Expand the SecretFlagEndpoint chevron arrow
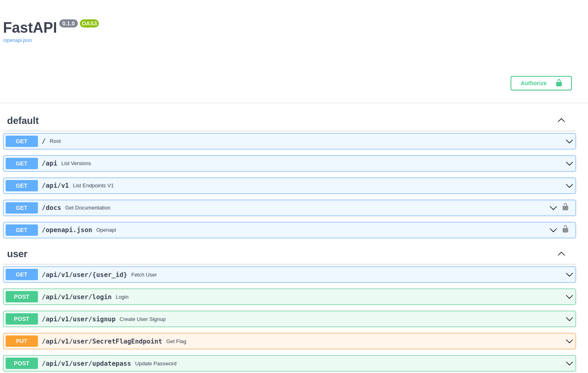 pyautogui.click(x=569, y=341)
